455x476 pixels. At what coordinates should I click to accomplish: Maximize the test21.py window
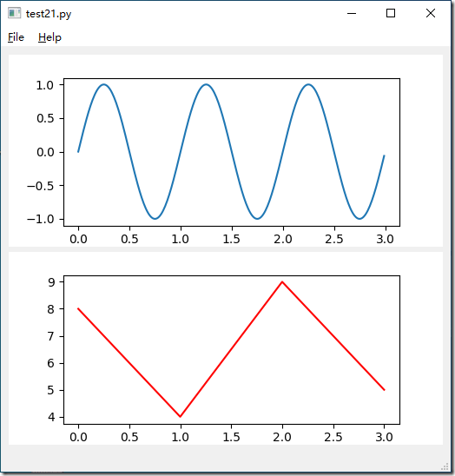[x=391, y=13]
